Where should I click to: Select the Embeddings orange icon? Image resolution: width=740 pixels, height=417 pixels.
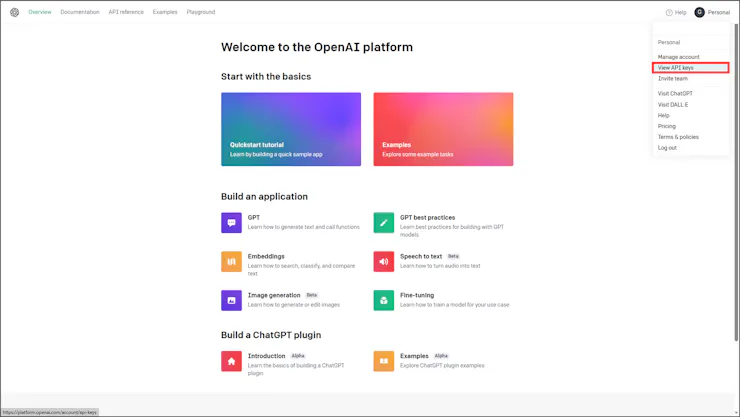[231, 261]
